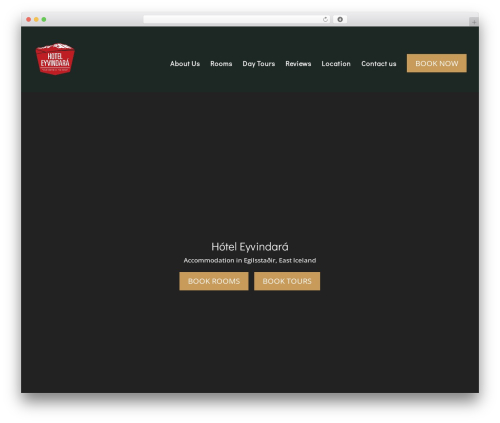
Task: Reload the page with the refresh icon
Action: [325, 19]
